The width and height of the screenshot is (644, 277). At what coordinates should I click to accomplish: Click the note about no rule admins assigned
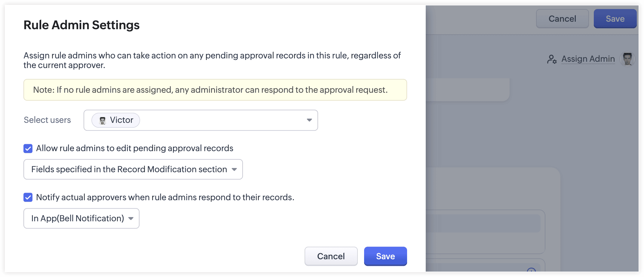tap(215, 90)
